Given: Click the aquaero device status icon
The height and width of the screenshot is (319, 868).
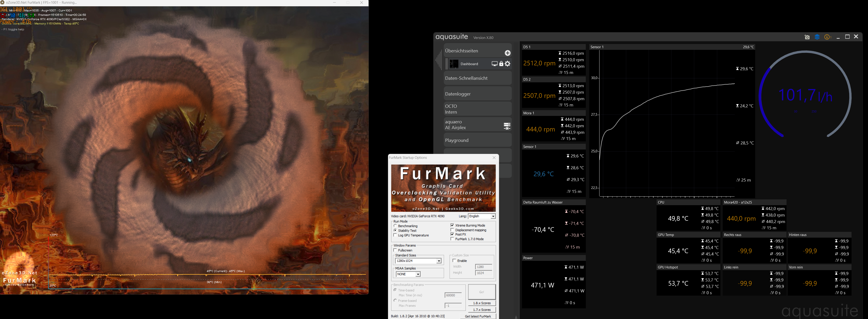Looking at the screenshot, I should 507,126.
